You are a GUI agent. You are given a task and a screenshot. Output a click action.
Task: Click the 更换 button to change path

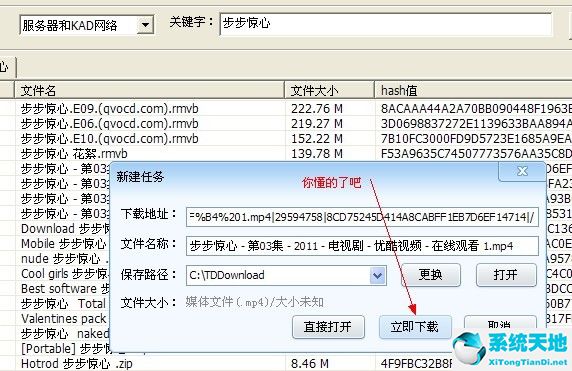431,274
